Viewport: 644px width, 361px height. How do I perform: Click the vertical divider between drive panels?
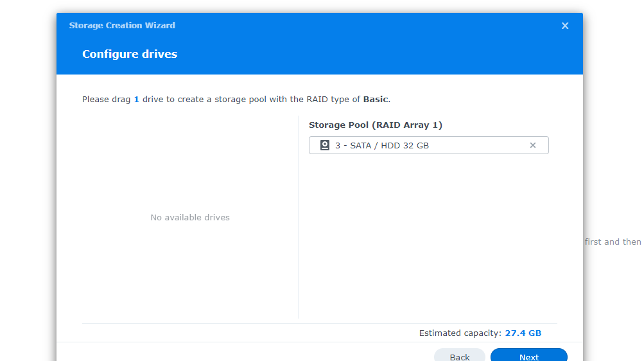coord(298,217)
